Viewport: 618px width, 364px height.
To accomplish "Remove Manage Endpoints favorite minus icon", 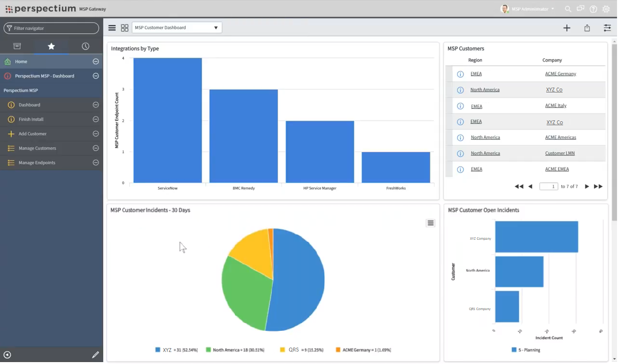I will coord(96,163).
